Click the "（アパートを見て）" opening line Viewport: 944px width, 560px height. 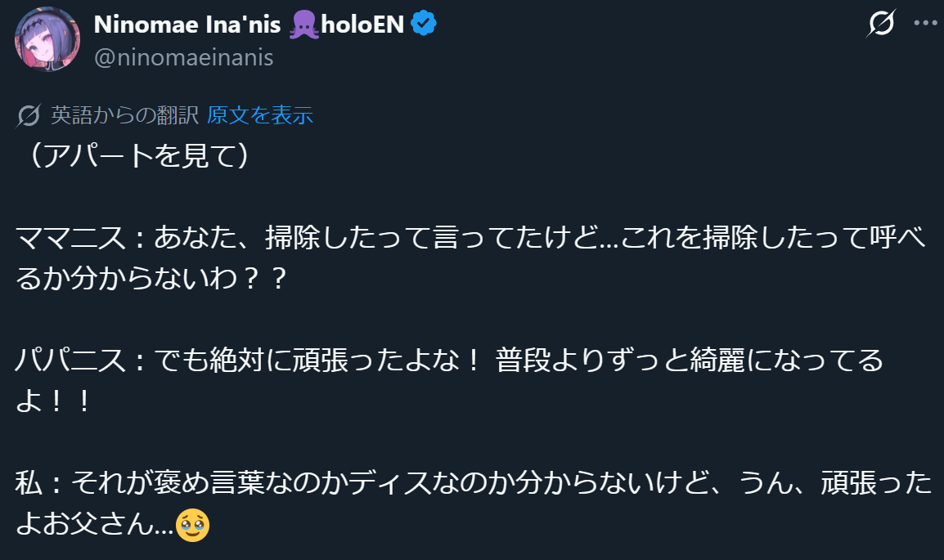(136, 155)
